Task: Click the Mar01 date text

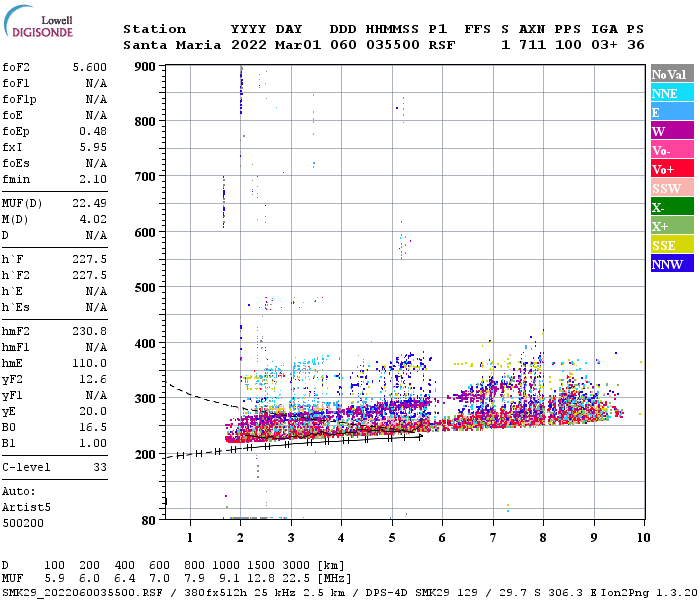Action: point(298,45)
